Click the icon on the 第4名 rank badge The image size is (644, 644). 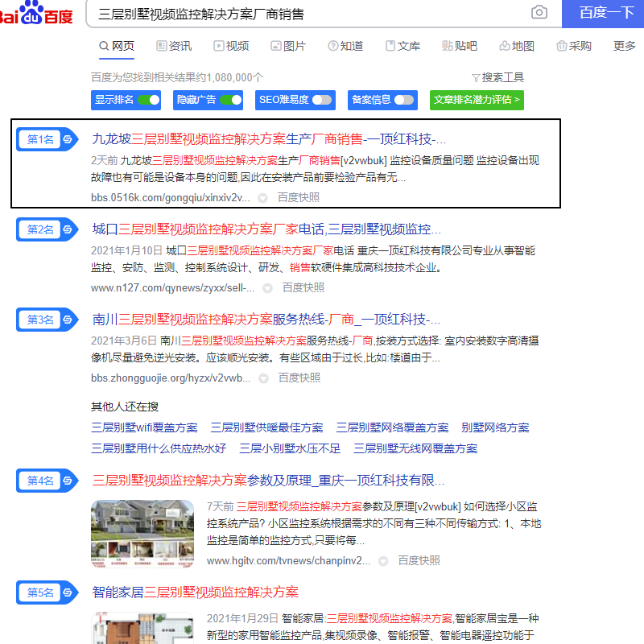(68, 481)
